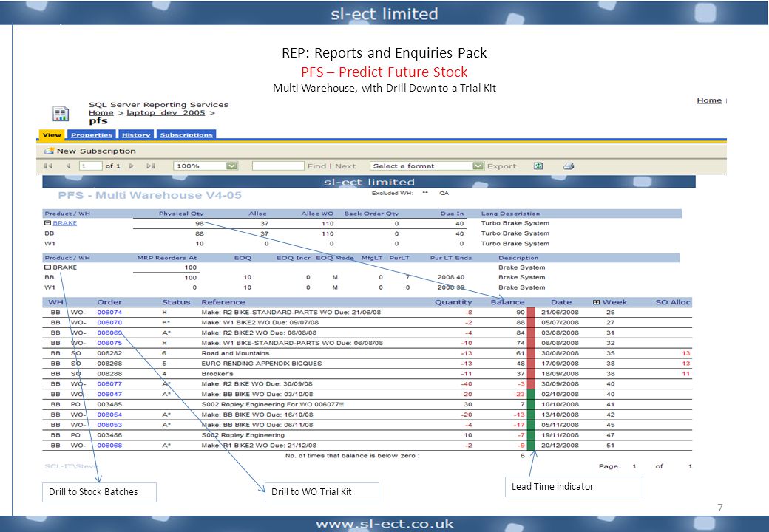Click the balance below zero count 6
769x532 pixels.
pos(522,456)
